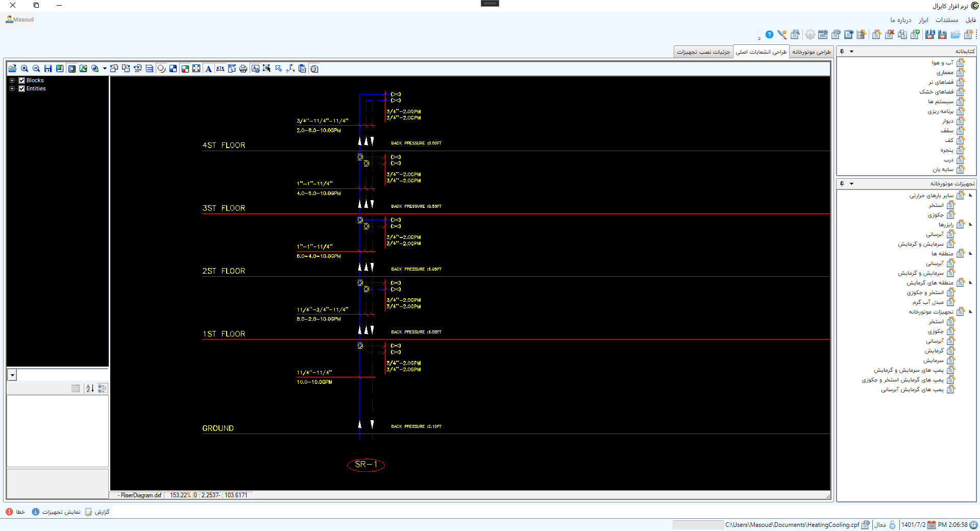Screen dimensions: 980x531
Task: Export the drawing as BMP
Action: coord(232,68)
